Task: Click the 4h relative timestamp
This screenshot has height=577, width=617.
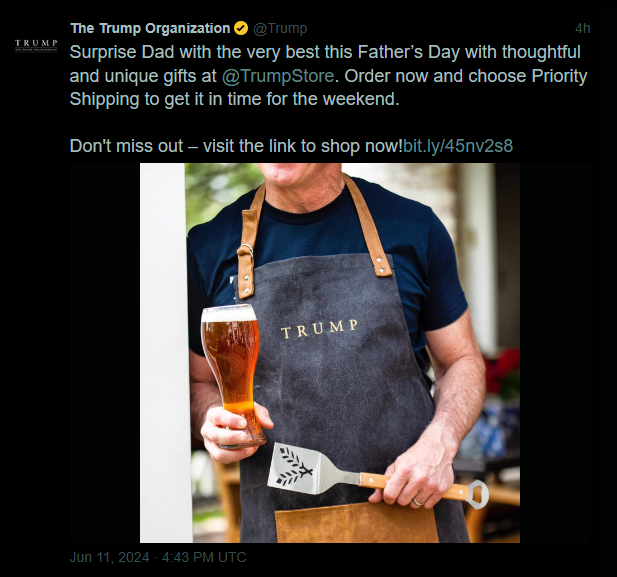Action: pos(582,28)
